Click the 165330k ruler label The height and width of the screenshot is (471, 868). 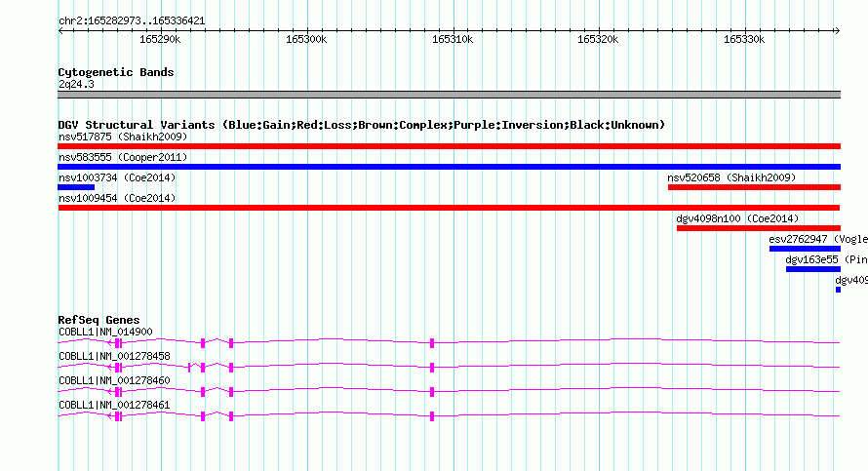(744, 39)
